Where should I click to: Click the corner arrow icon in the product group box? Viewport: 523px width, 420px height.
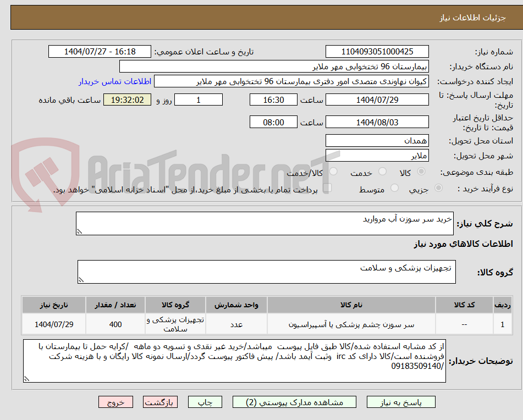pyautogui.click(x=80, y=280)
